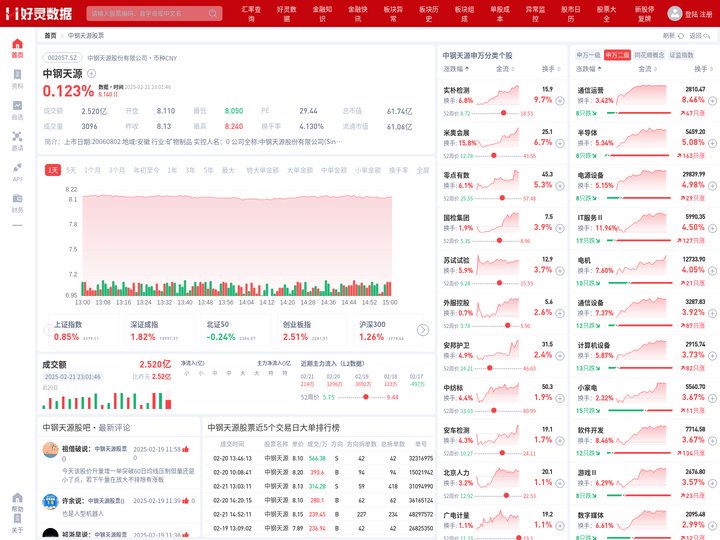
Task: Add 米奥会展 with its plus icon
Action: pos(560,143)
